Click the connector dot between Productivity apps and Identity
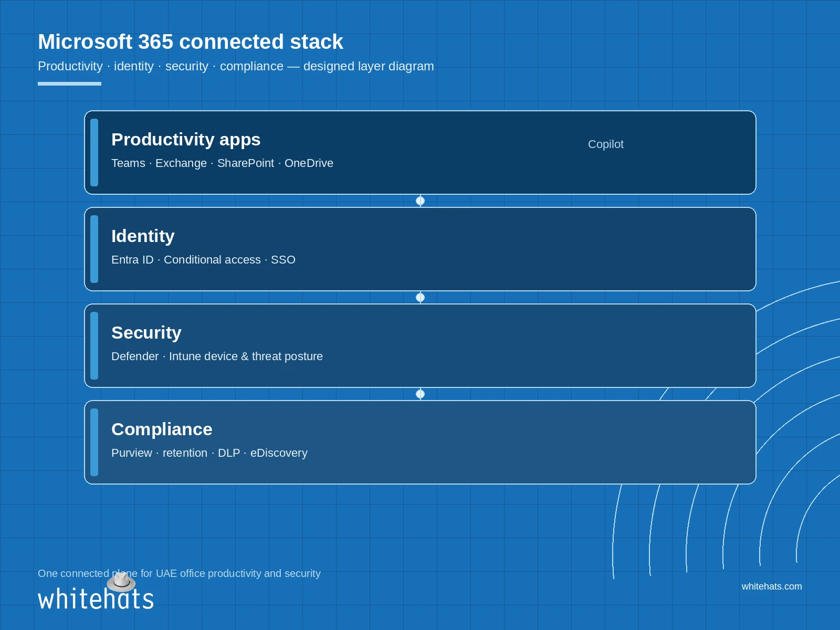 tap(420, 201)
